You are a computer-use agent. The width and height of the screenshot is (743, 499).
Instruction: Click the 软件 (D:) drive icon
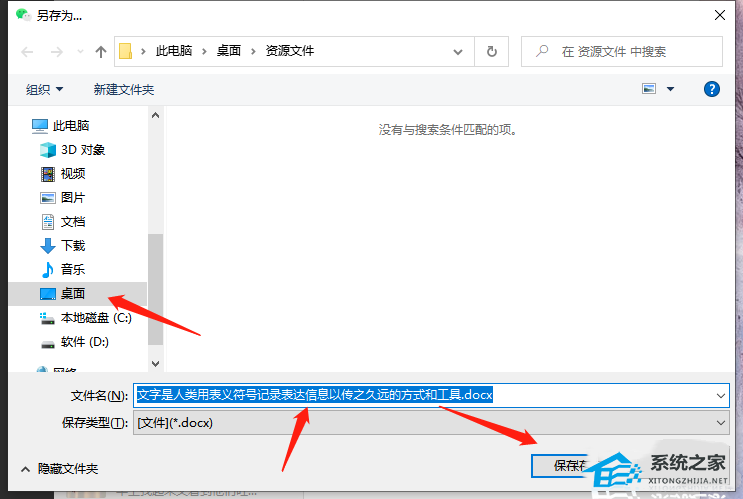(47, 344)
